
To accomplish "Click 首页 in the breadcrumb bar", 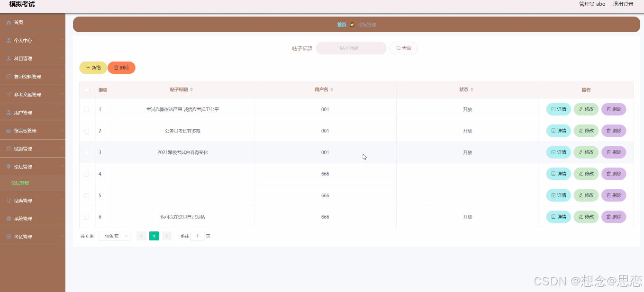I will click(342, 25).
